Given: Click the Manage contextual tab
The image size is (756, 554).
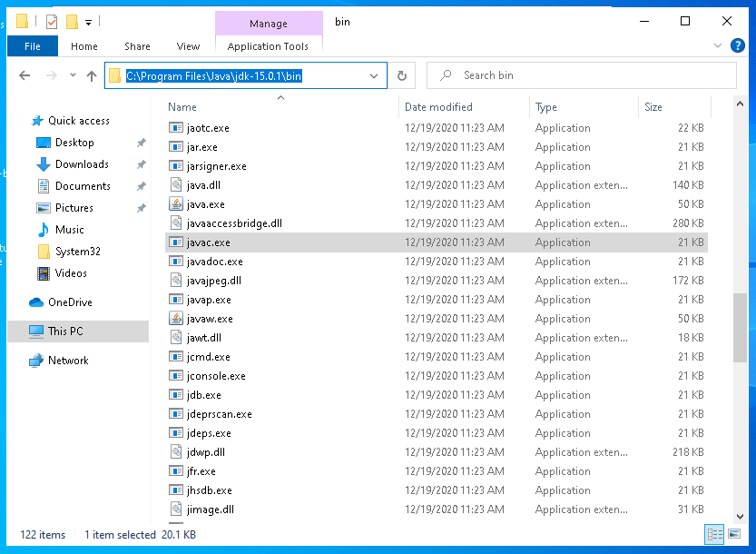Looking at the screenshot, I should point(269,24).
